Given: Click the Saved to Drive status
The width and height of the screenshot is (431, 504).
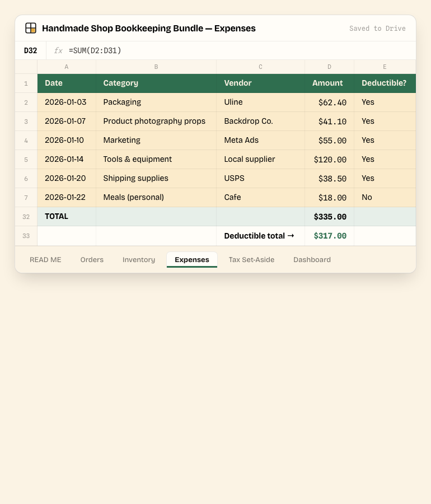Looking at the screenshot, I should pyautogui.click(x=377, y=29).
